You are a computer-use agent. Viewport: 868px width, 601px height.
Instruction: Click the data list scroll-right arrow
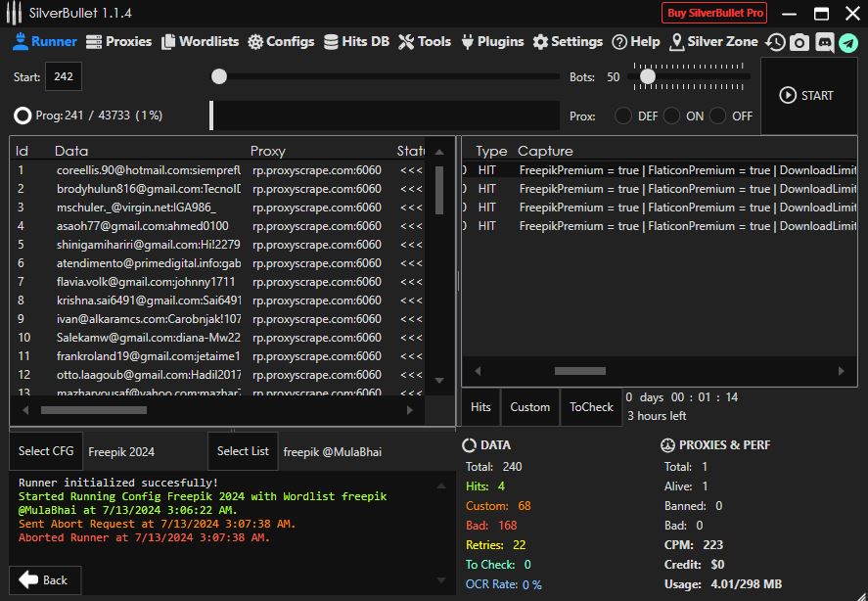(410, 410)
